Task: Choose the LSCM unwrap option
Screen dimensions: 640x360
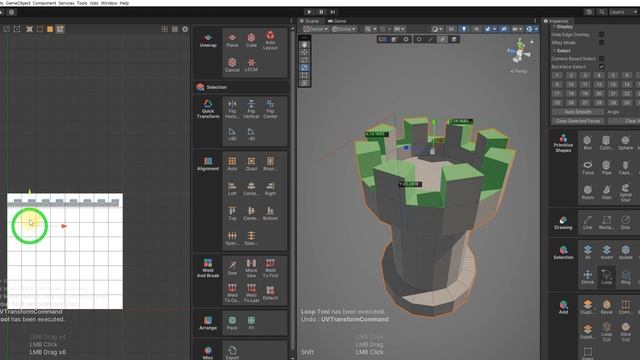Action: coord(251,64)
